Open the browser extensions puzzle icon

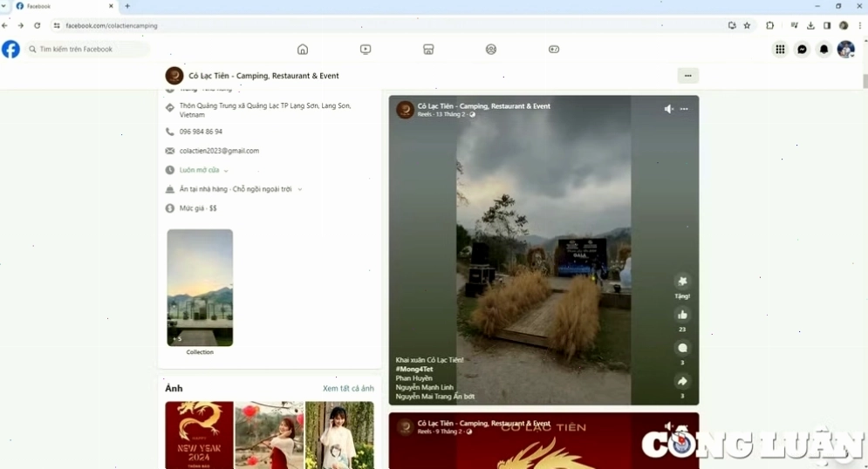[770, 25]
